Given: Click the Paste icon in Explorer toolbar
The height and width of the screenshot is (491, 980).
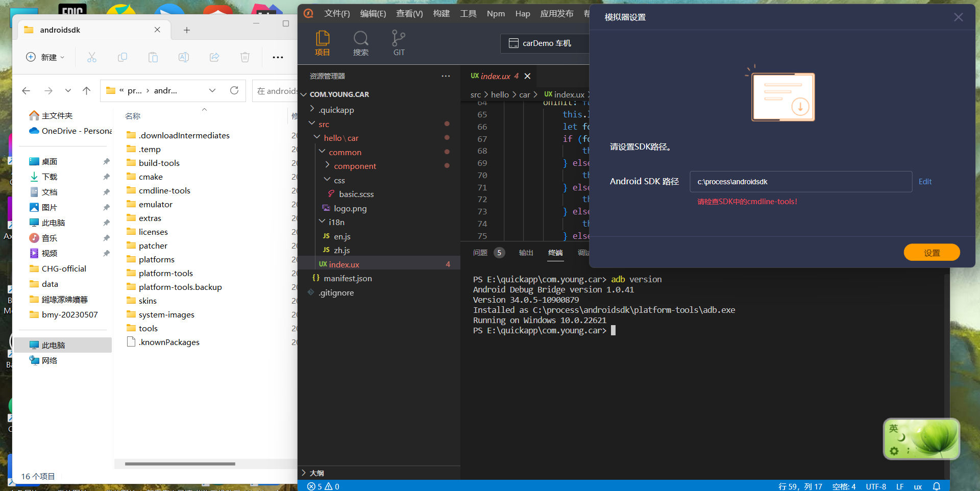Looking at the screenshot, I should [153, 57].
